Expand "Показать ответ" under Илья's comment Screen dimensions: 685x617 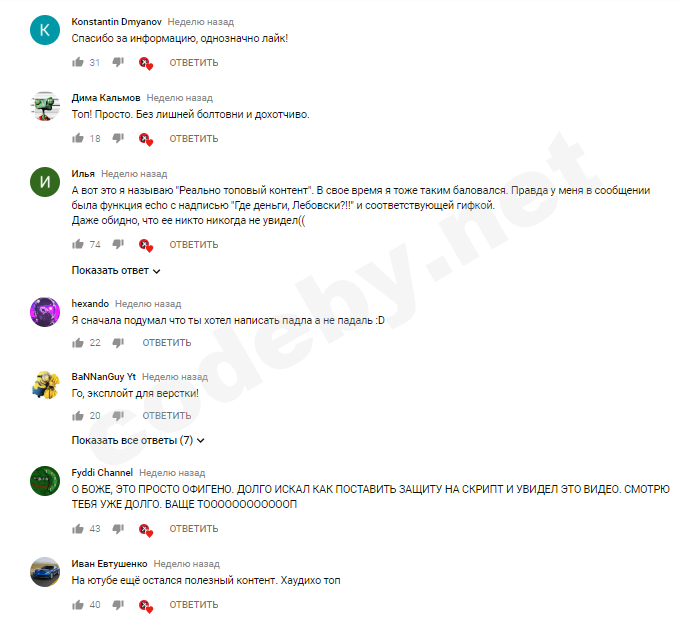tap(116, 270)
